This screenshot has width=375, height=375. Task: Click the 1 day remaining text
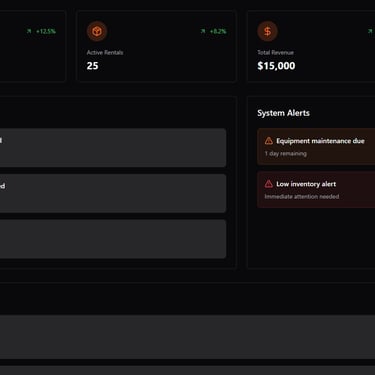286,154
